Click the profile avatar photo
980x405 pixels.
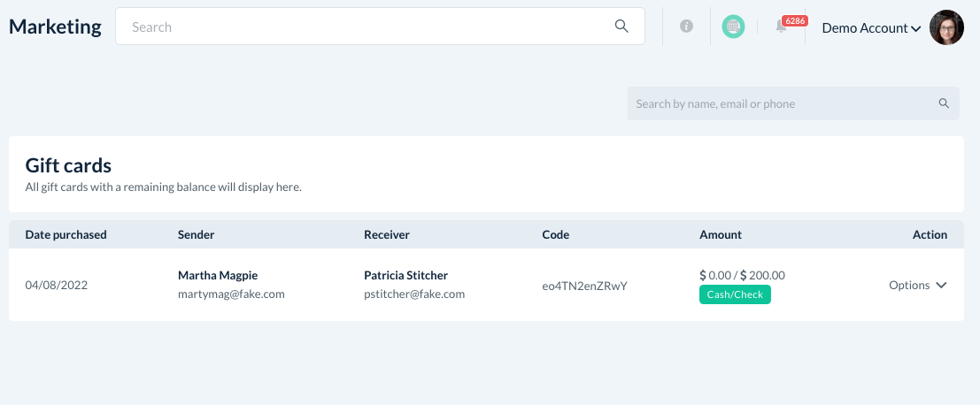pos(946,27)
